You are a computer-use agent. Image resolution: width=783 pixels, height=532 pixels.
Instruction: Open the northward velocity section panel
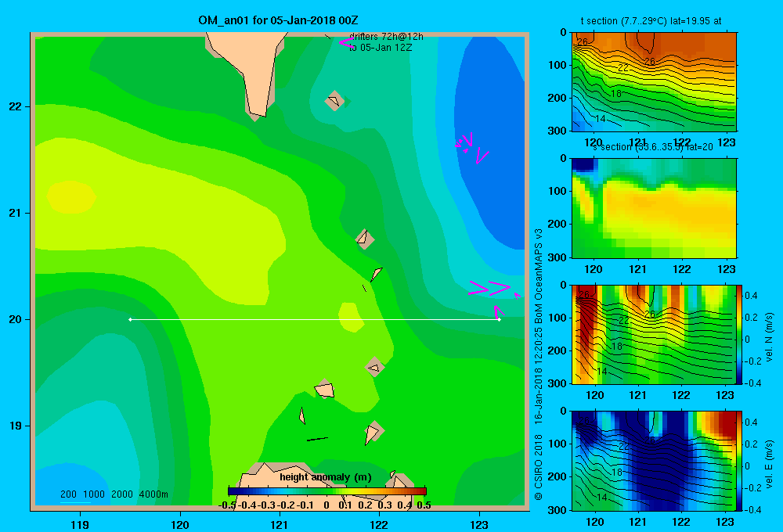click(654, 334)
